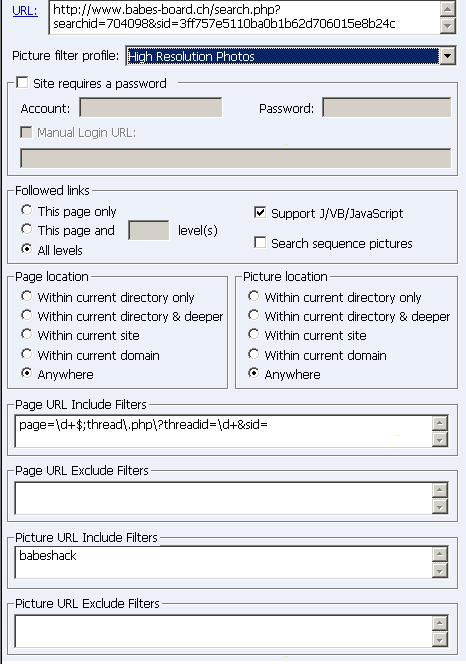This screenshot has width=466, height=664.
Task: Click the URL field scroll-down arrow
Action: click(447, 26)
